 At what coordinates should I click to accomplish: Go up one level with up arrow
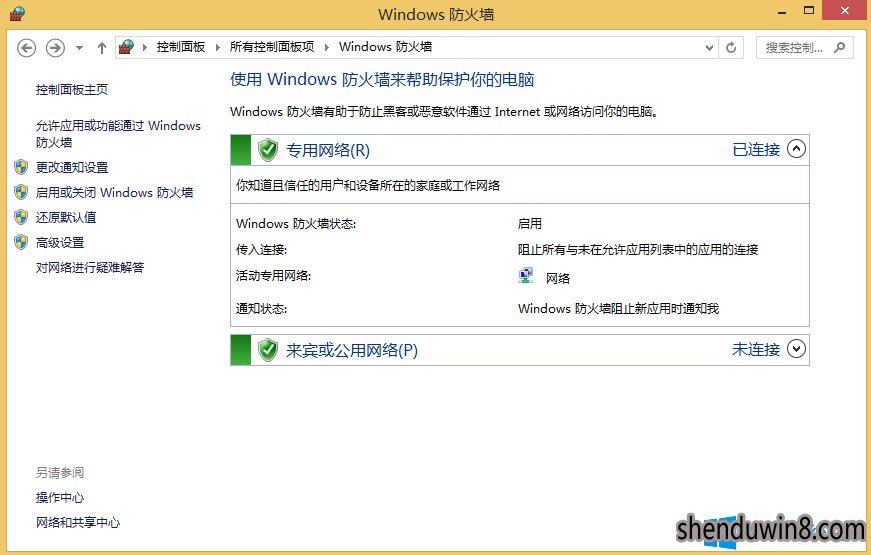point(102,48)
